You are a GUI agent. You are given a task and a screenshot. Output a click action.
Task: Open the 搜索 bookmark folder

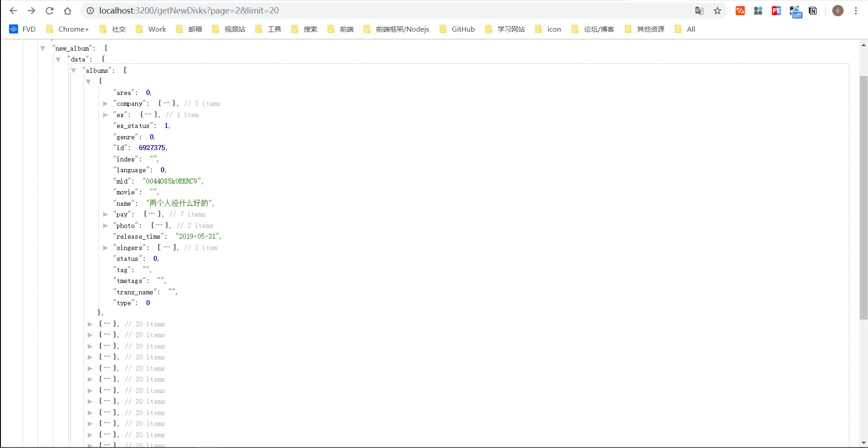pos(304,29)
